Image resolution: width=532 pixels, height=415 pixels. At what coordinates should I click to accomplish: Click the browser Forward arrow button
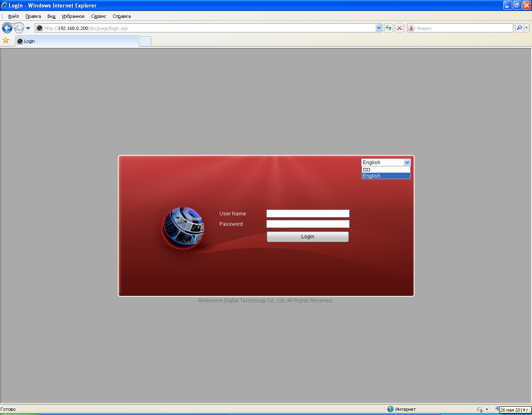tap(19, 28)
